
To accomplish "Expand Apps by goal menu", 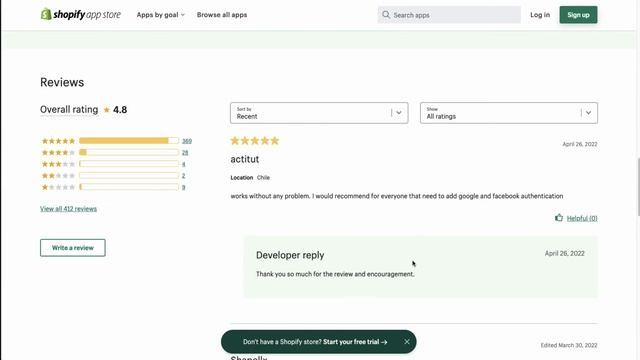I will [160, 15].
